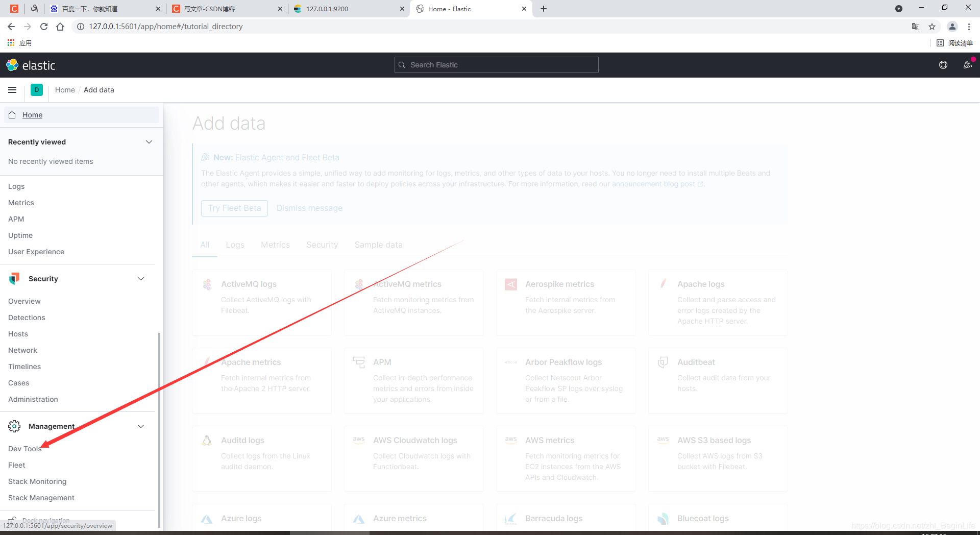
Task: Open the ActiveMQ logs card
Action: [x=262, y=302]
